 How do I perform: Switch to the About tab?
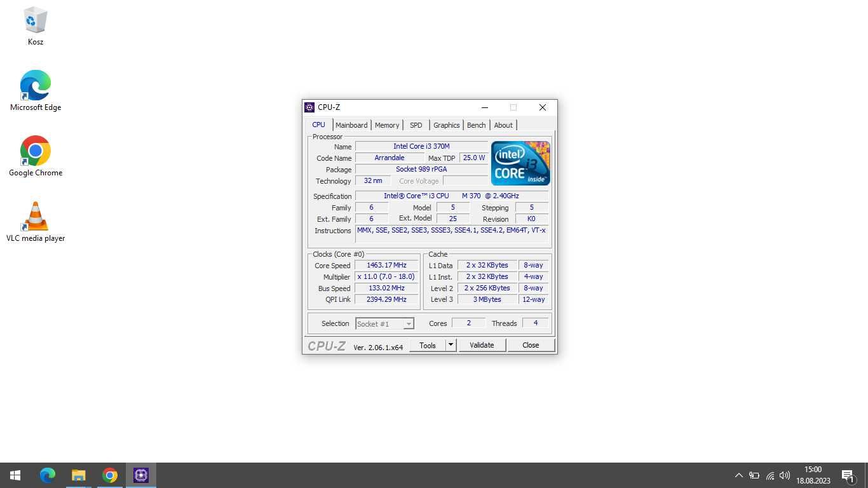point(503,125)
